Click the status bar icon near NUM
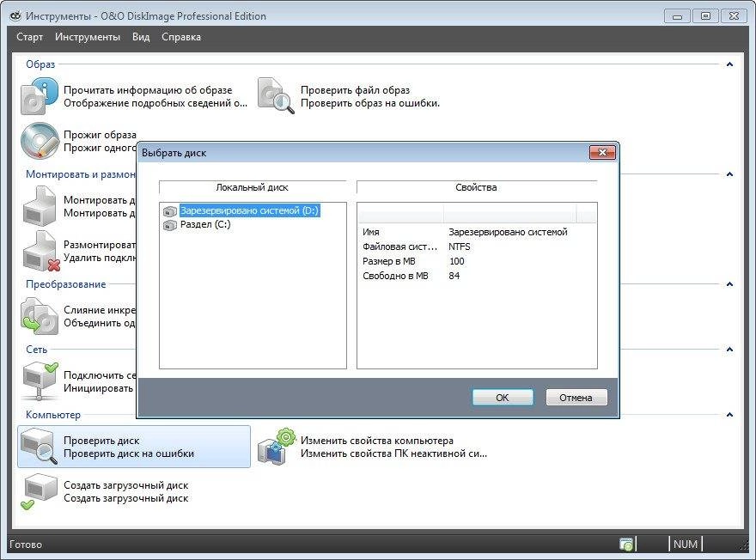Screen dimensions: 756x560 point(626,544)
